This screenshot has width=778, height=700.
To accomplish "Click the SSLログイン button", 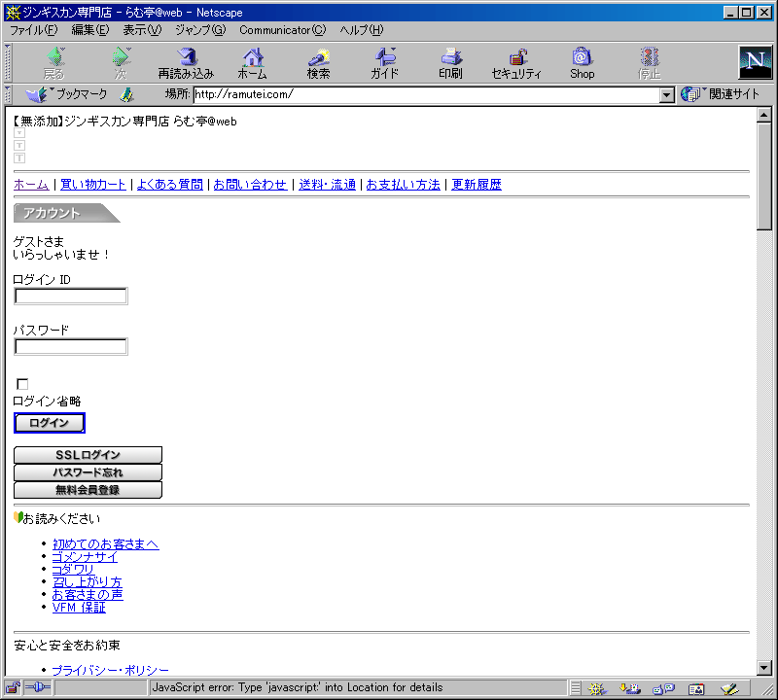I will click(x=88, y=455).
